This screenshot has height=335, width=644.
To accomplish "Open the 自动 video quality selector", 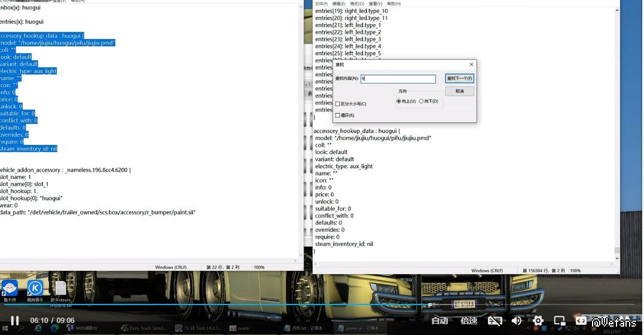I will point(439,321).
